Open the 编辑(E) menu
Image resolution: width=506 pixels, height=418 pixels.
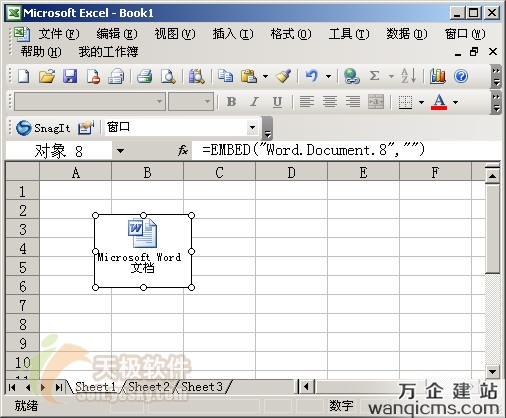tap(117, 34)
